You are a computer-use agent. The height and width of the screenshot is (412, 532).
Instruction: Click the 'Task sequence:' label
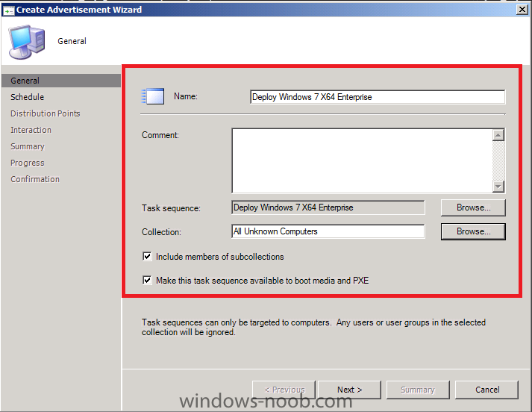(x=171, y=208)
